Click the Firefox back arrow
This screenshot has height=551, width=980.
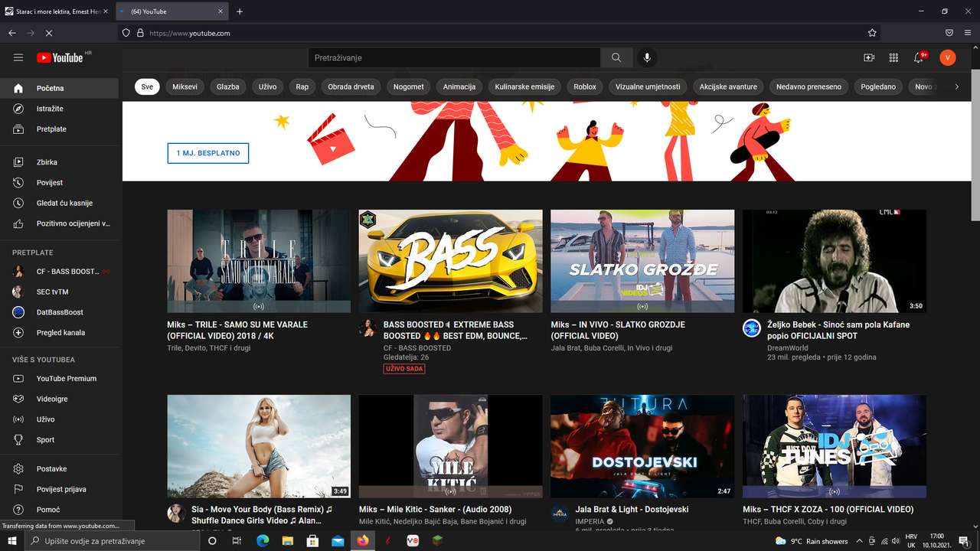[12, 33]
